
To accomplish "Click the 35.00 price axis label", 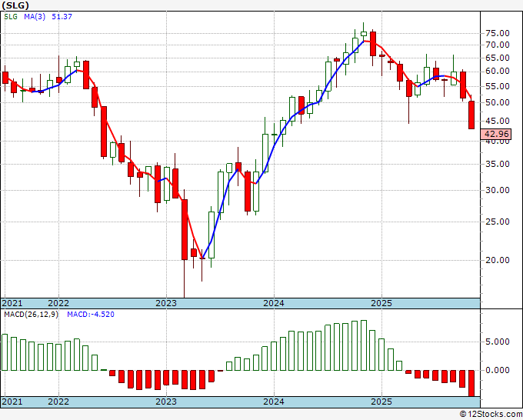I will (x=498, y=164).
